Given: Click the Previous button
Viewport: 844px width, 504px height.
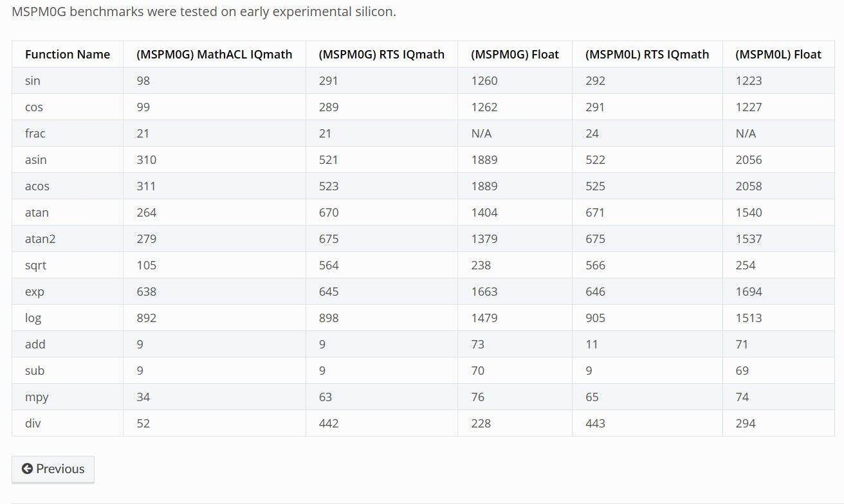Looking at the screenshot, I should (53, 469).
